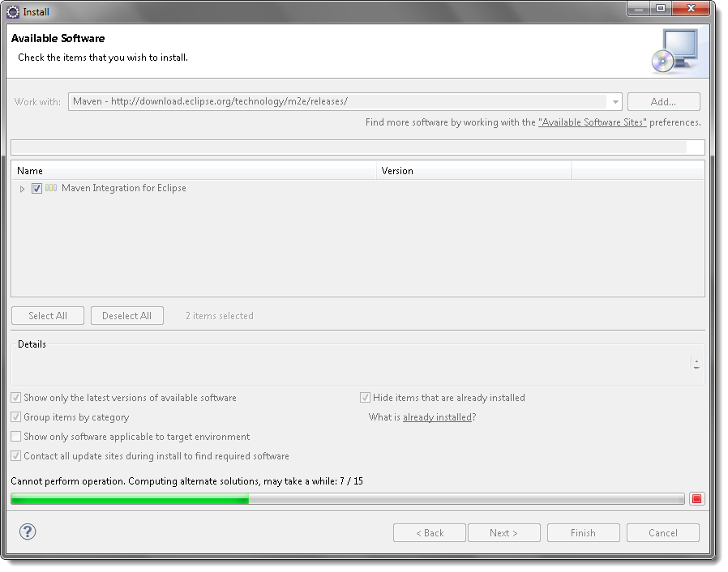
Task: Click the install wizard computer disc image
Action: point(675,51)
